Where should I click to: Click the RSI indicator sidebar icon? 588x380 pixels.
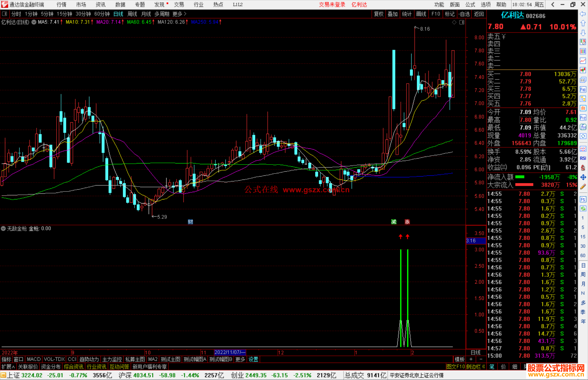click(583, 158)
